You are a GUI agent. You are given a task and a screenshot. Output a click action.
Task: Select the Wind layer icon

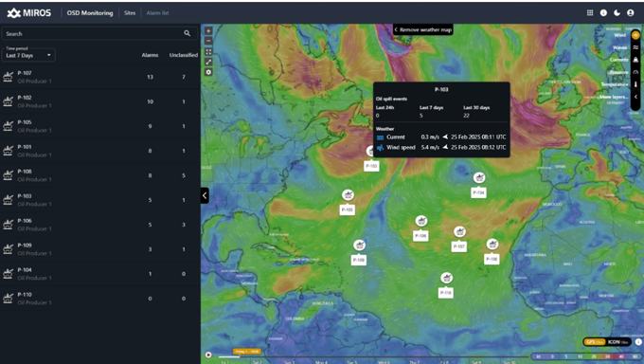tap(635, 35)
